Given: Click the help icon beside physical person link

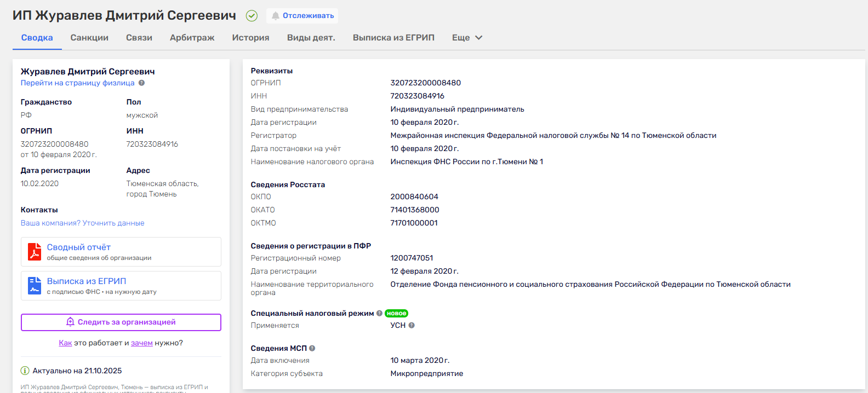Looking at the screenshot, I should coord(141,83).
